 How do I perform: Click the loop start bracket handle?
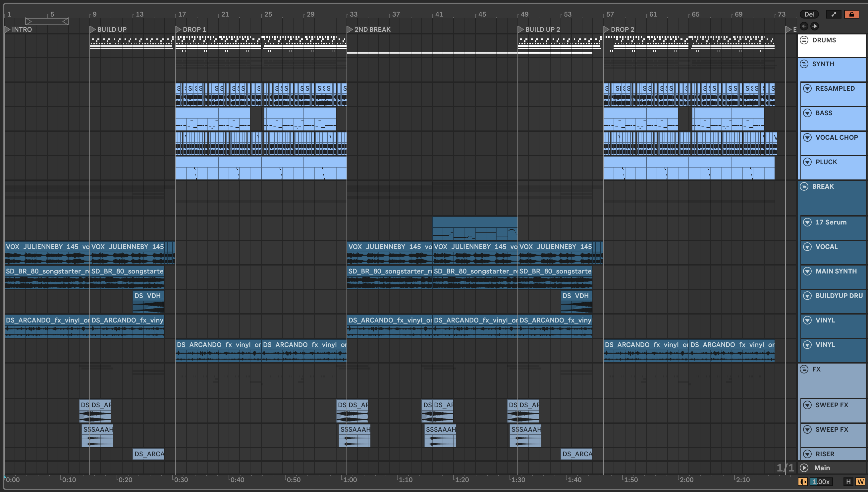tap(29, 22)
